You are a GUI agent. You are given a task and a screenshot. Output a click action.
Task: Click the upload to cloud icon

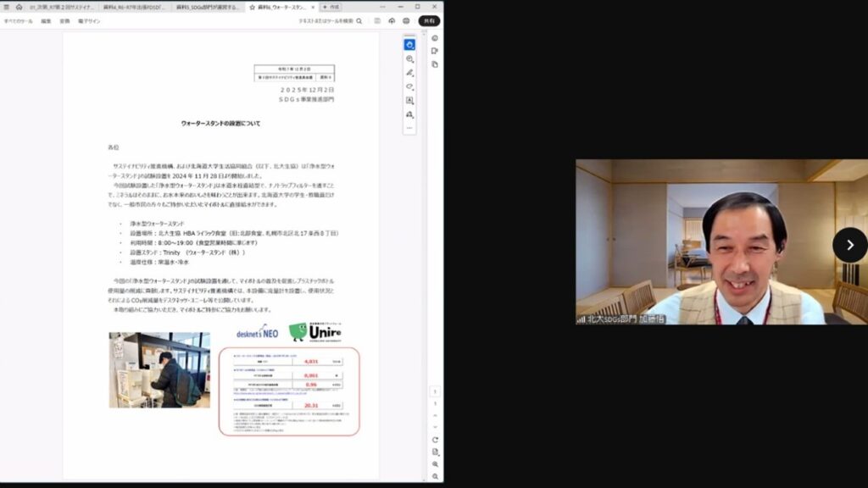[392, 20]
